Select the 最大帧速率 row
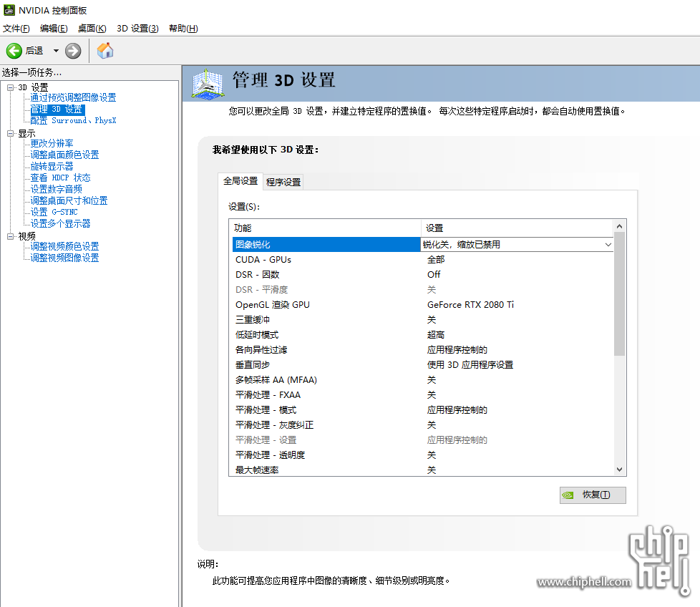 [x=423, y=470]
